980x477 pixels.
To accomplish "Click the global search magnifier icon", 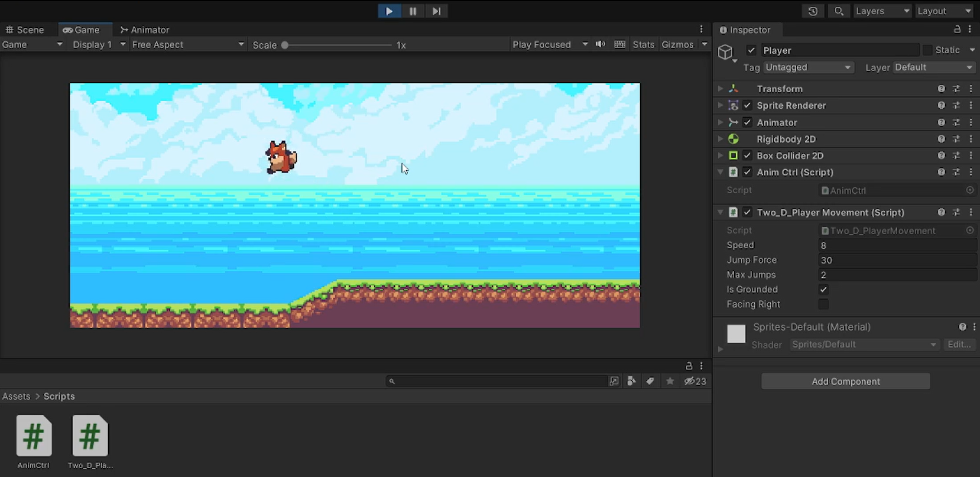I will tap(839, 11).
